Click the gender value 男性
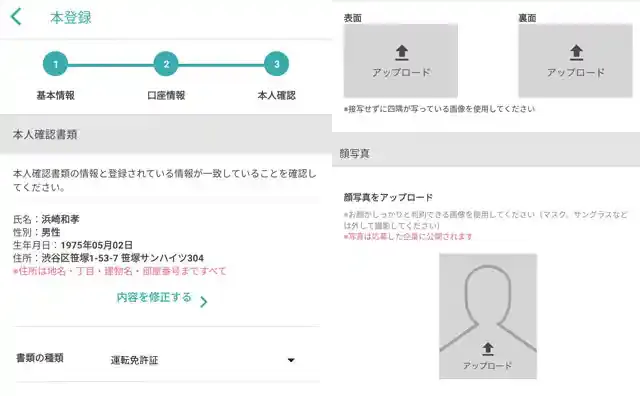The height and width of the screenshot is (396, 640). coord(51,232)
